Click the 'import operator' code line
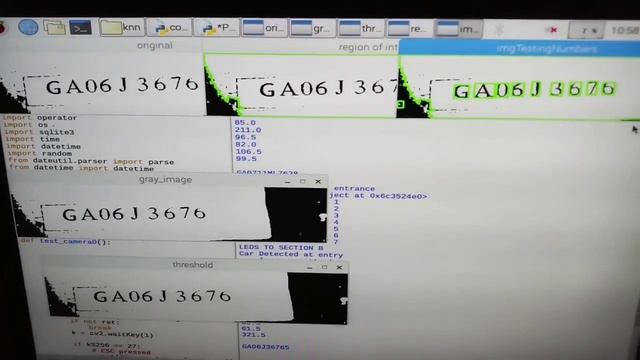The height and width of the screenshot is (360, 640). (40, 118)
